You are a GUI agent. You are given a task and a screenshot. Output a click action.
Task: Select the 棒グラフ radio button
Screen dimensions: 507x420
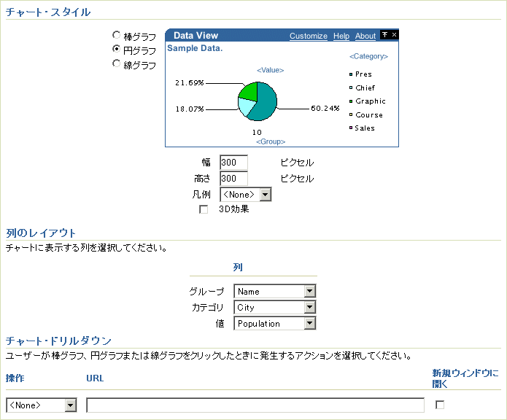point(117,34)
